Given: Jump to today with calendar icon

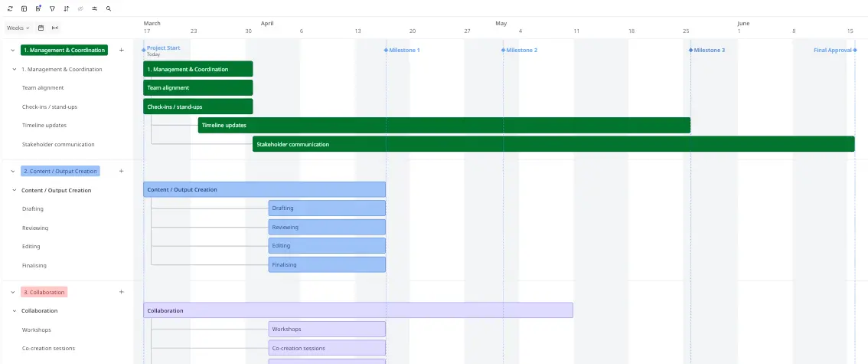Looking at the screenshot, I should click(41, 28).
